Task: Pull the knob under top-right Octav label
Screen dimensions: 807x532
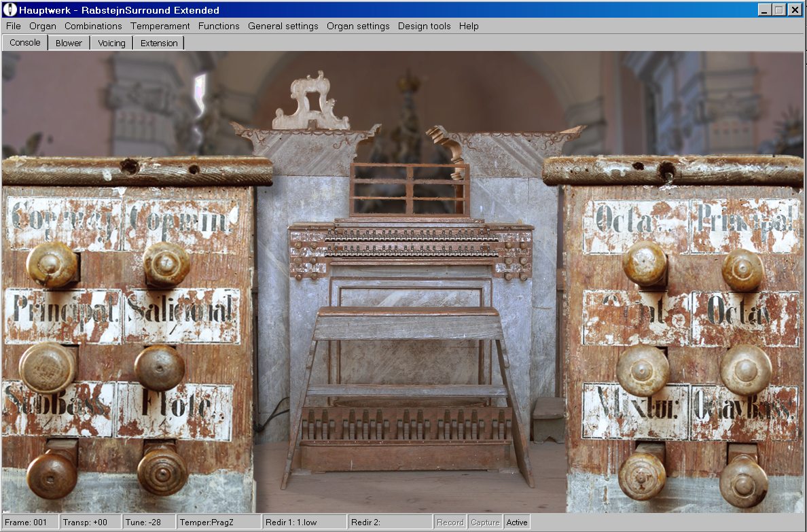Action: pyautogui.click(x=645, y=263)
